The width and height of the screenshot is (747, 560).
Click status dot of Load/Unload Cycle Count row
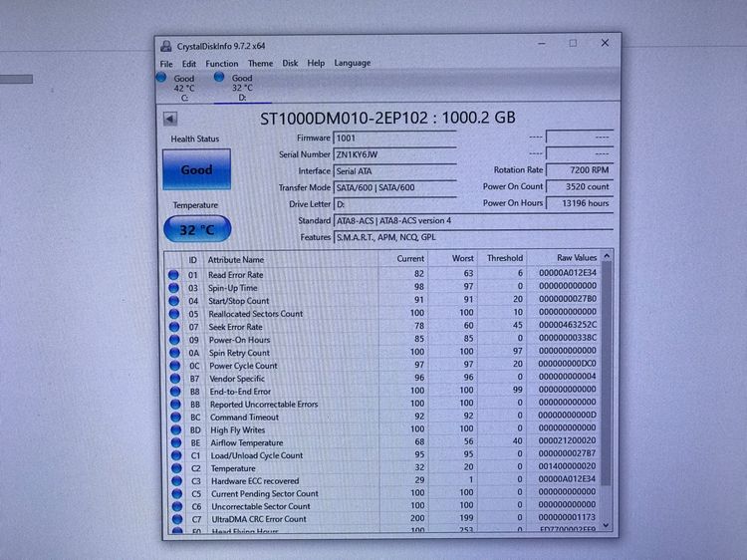176,455
